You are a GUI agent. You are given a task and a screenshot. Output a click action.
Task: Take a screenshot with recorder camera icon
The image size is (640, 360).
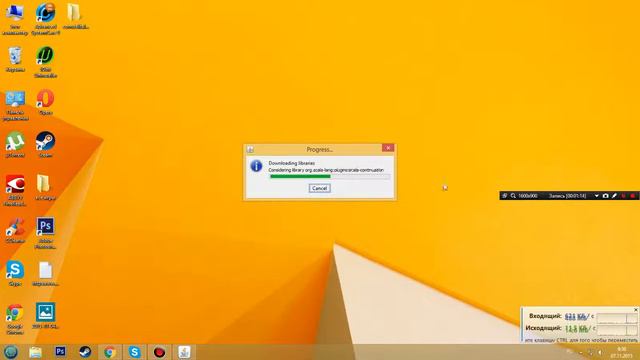click(x=605, y=196)
